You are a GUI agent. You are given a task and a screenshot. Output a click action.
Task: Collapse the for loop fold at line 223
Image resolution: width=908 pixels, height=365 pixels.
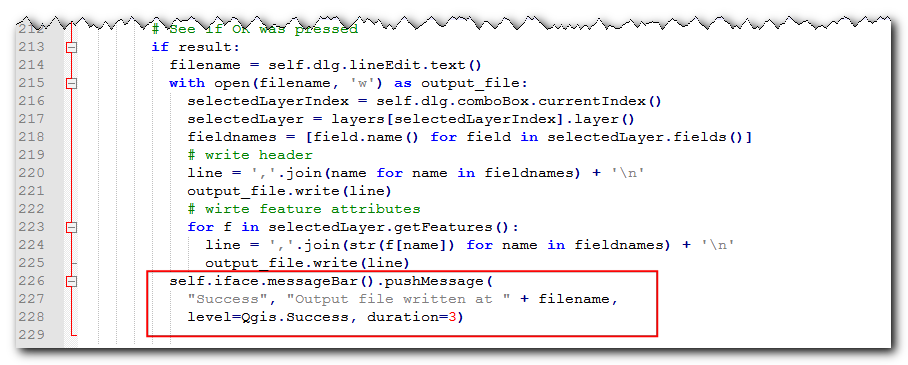point(71,227)
